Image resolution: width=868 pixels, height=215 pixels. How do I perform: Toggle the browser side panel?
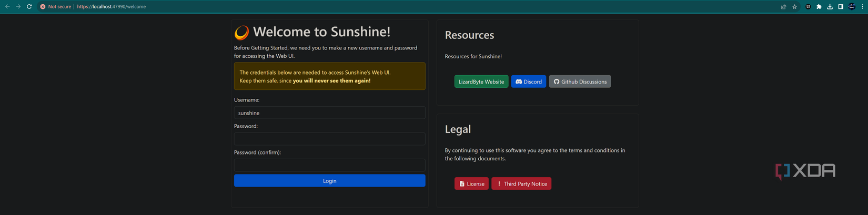click(841, 6)
